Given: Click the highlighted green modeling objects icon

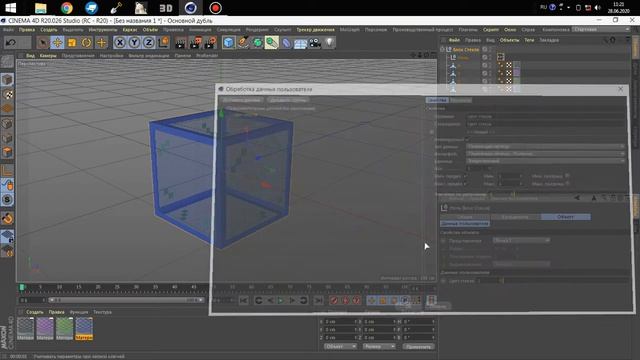Looking at the screenshot, I should pyautogui.click(x=271, y=42).
